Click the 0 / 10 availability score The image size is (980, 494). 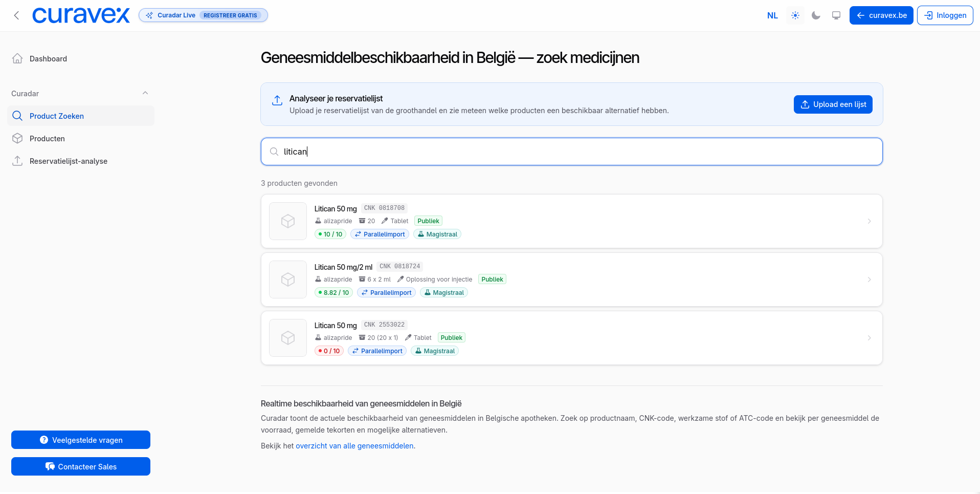pos(329,351)
